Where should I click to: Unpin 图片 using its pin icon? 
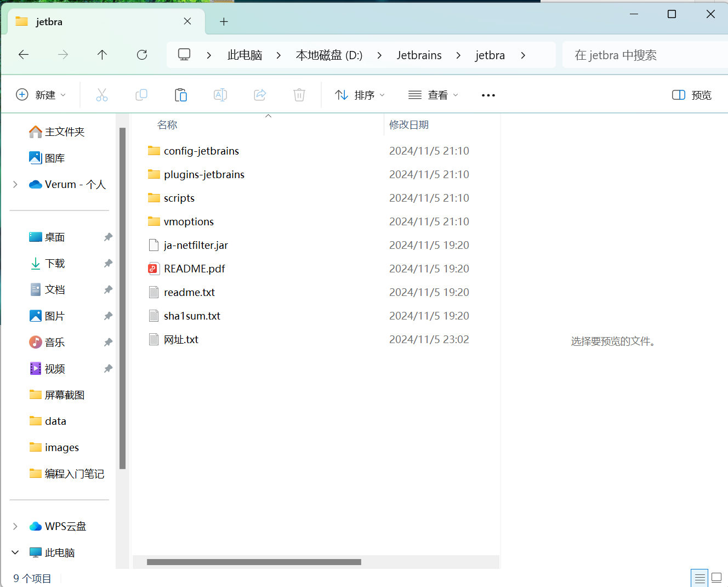[x=108, y=316]
